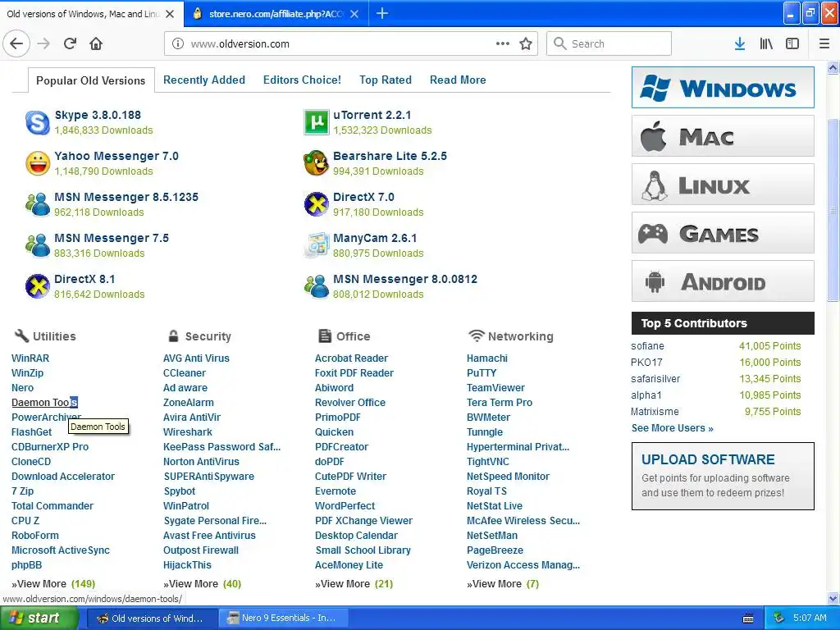Expand Networking with View More (7)
The height and width of the screenshot is (630, 840).
pyautogui.click(x=503, y=584)
